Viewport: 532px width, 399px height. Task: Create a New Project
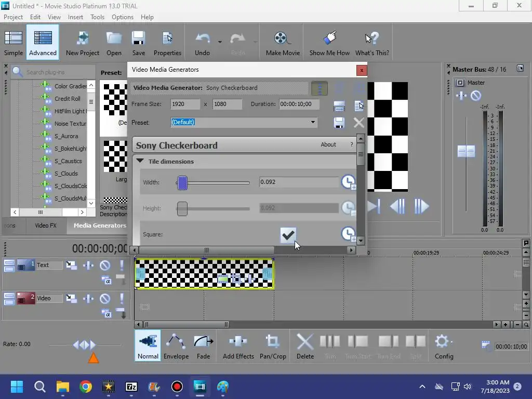point(83,42)
